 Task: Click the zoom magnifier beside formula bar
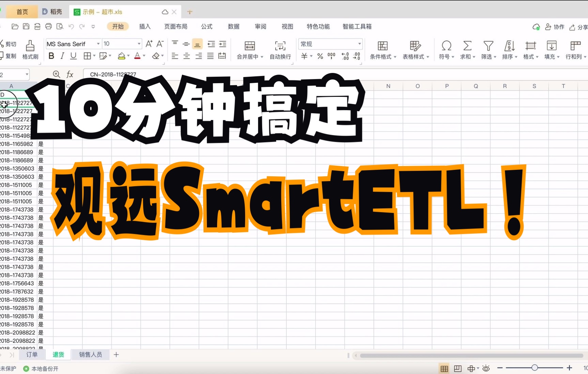(x=57, y=74)
